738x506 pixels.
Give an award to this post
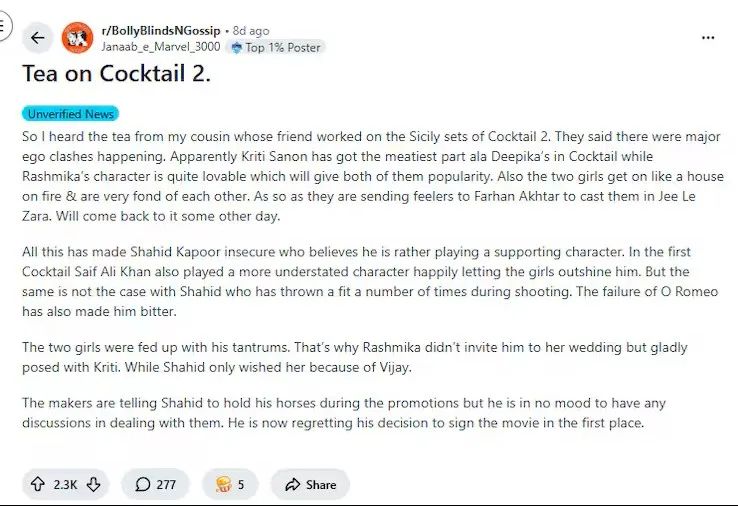tap(230, 485)
